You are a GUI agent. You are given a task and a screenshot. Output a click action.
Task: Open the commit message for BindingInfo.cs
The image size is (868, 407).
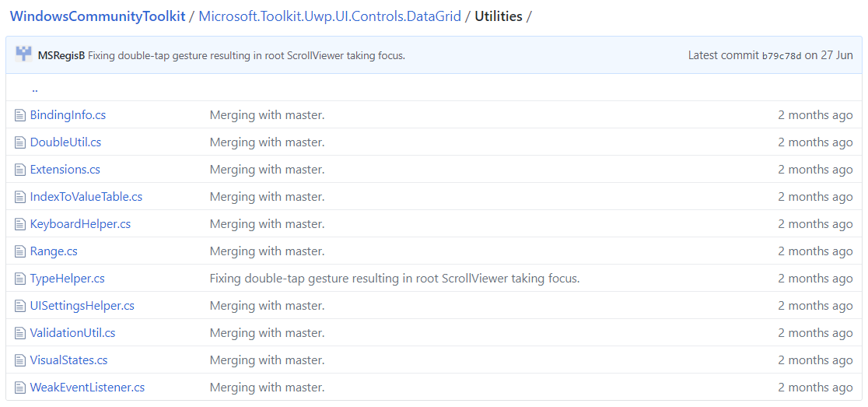coord(267,115)
